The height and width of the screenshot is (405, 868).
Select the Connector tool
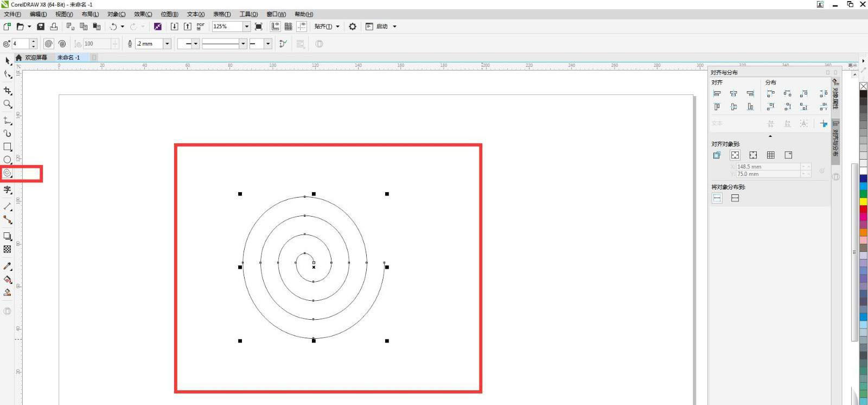(x=8, y=219)
